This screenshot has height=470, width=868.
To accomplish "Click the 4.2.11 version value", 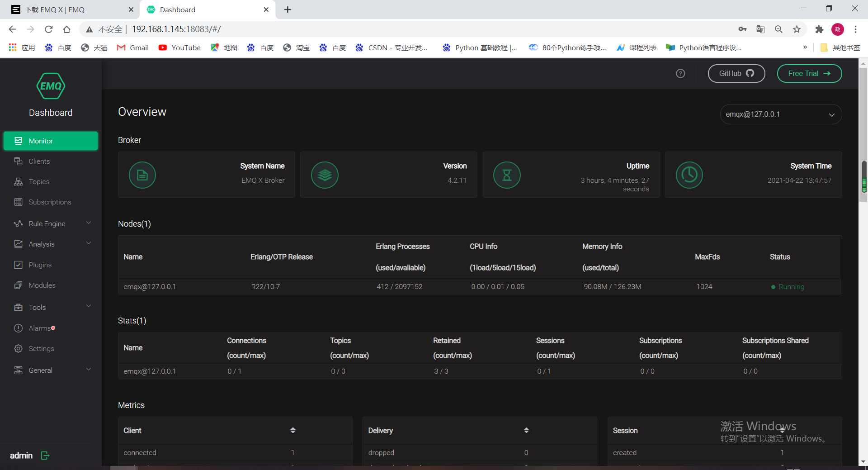I will tap(457, 180).
